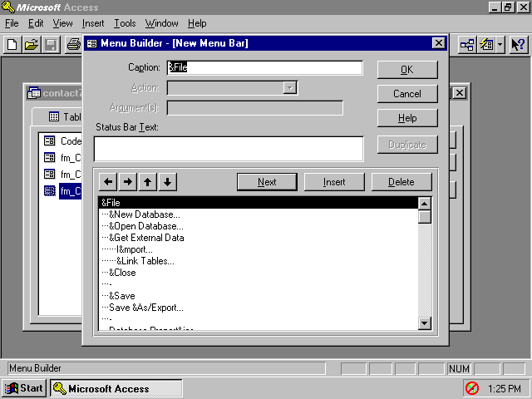Select the &Open Database... entry
This screenshot has width=532, height=399.
(x=259, y=226)
